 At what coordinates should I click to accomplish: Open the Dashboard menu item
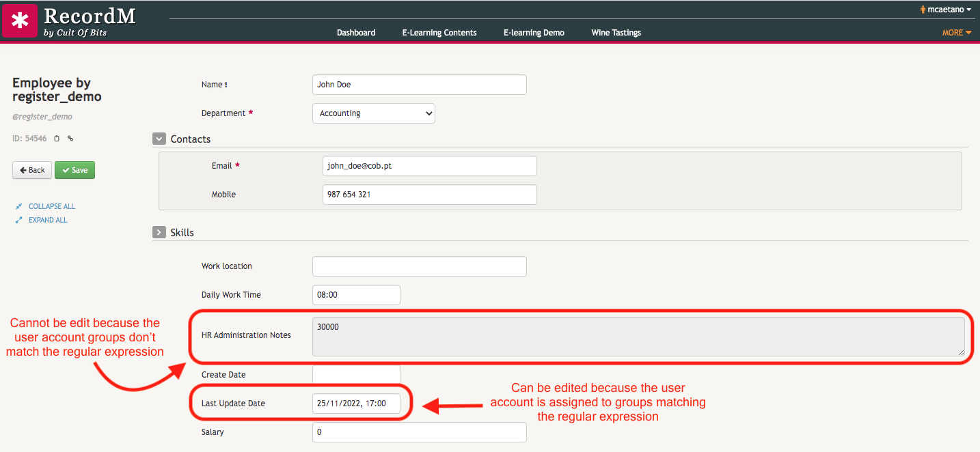tap(356, 32)
